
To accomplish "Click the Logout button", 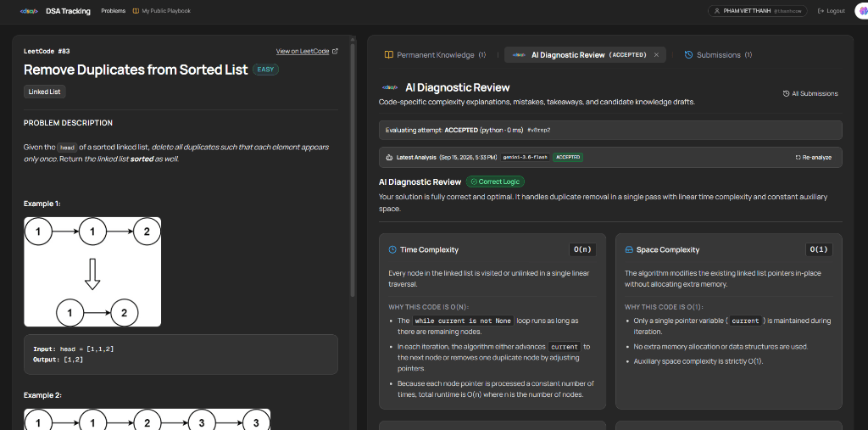I will [832, 11].
